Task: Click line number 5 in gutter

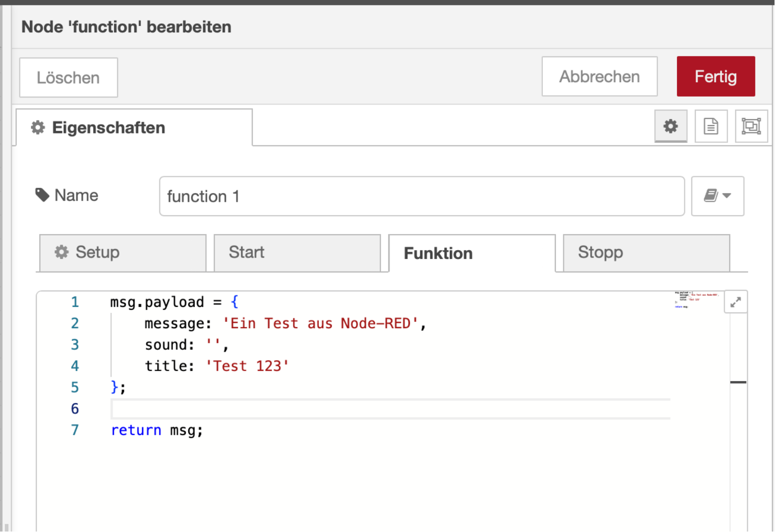Action: pos(75,388)
